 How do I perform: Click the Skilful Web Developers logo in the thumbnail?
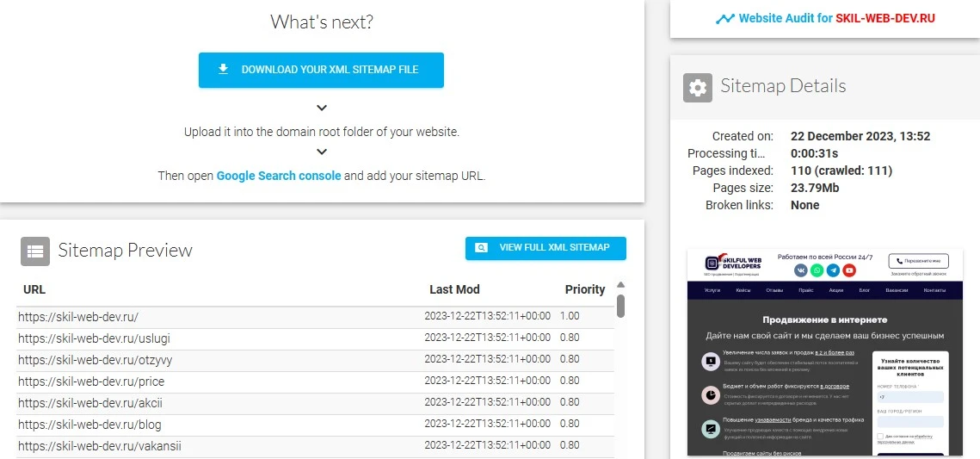coord(734,264)
